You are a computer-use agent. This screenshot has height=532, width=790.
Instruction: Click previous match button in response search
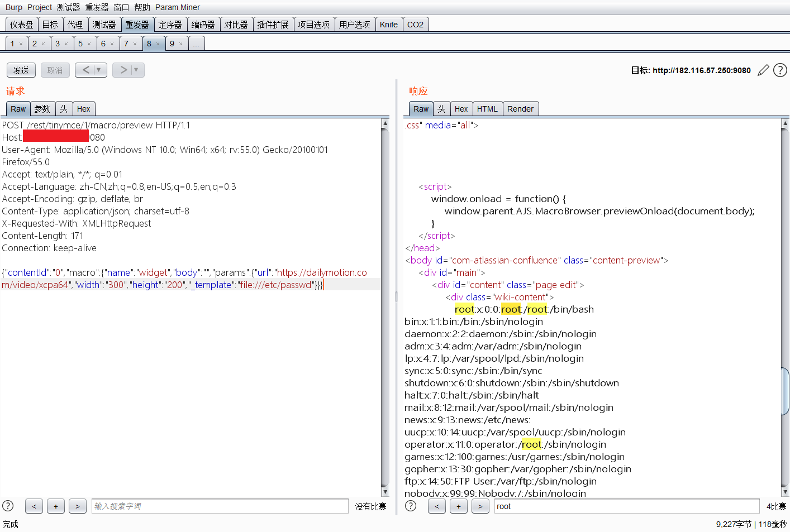(x=437, y=506)
